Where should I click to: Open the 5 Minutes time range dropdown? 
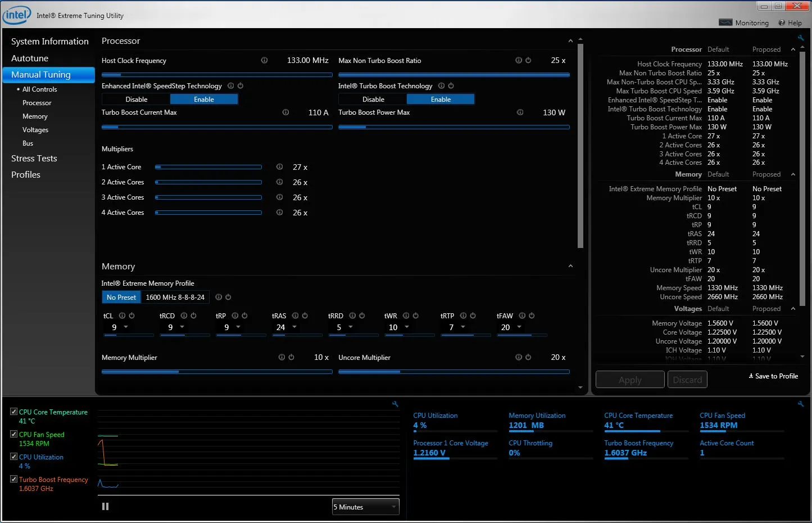[x=365, y=507]
